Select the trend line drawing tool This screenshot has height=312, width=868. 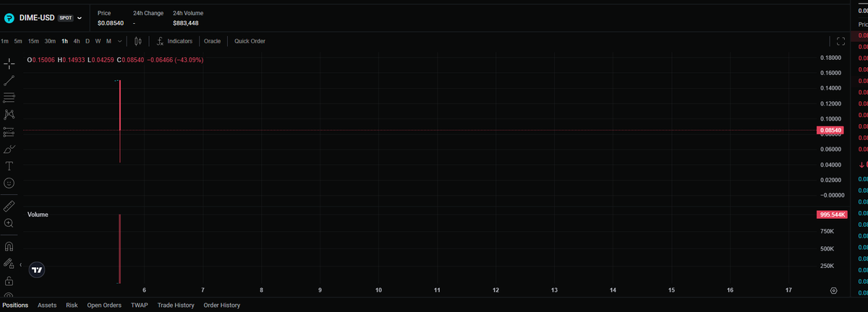pos(9,81)
